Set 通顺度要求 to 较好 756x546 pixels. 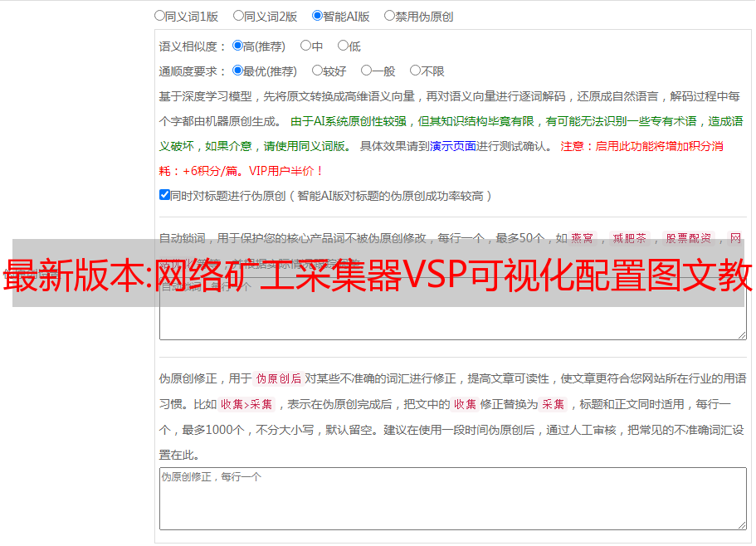coord(317,71)
